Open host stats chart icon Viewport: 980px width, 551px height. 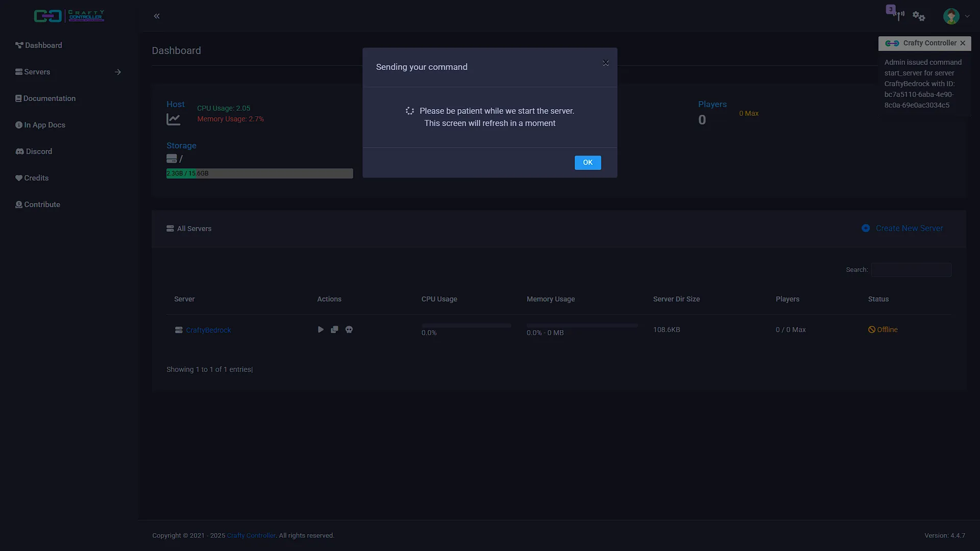[x=173, y=119]
